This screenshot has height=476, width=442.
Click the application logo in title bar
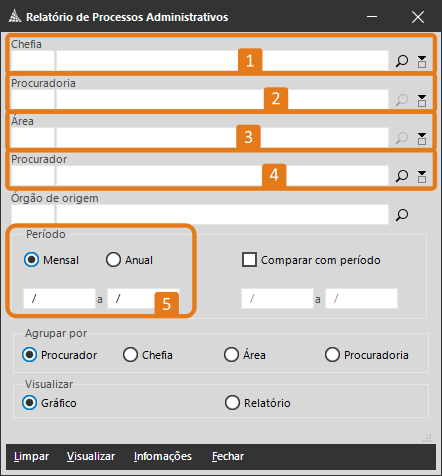pos(15,16)
